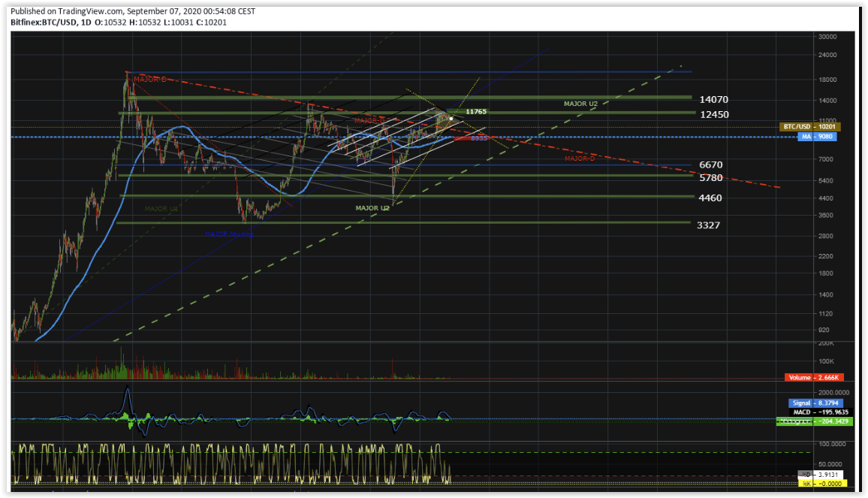Click the %D 3.9131 stochastic label
Screen dimensions: 868x498
click(822, 475)
